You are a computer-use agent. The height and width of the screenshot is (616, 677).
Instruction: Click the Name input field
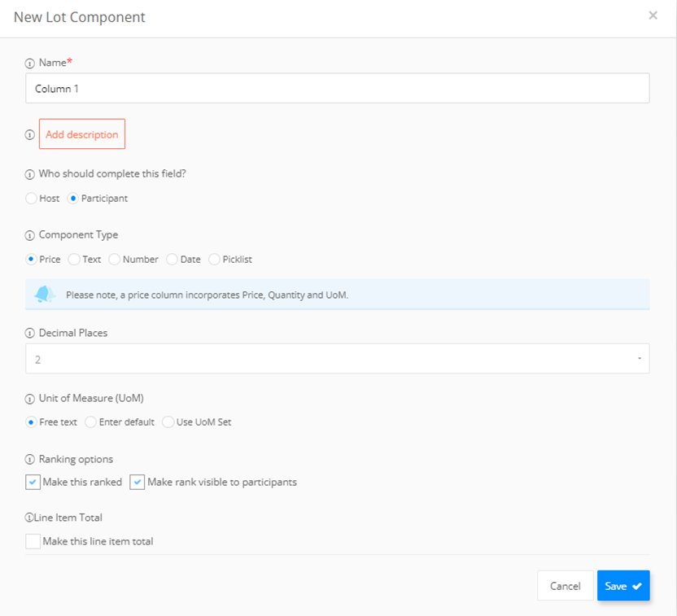(x=337, y=88)
